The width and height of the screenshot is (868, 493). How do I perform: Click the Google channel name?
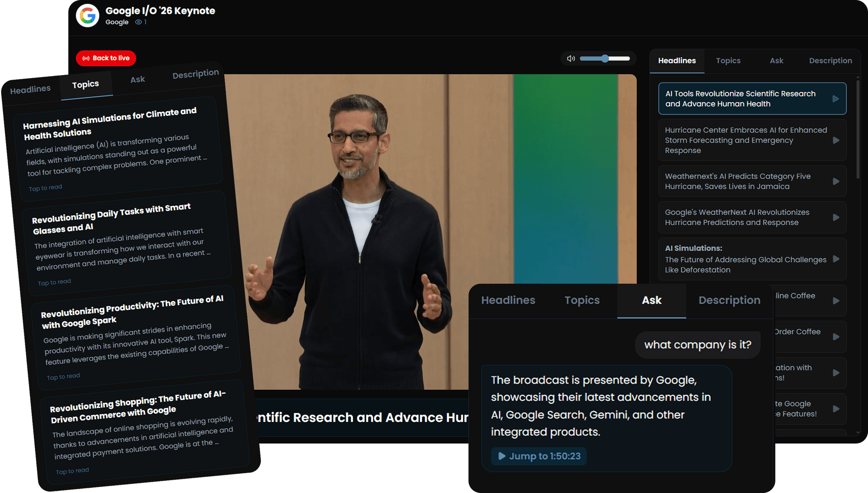(x=117, y=22)
